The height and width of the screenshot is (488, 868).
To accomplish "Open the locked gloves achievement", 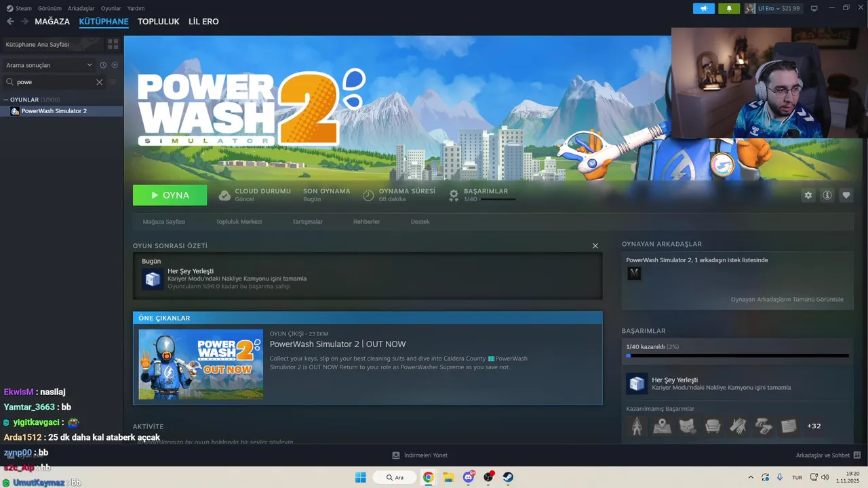I will [738, 426].
